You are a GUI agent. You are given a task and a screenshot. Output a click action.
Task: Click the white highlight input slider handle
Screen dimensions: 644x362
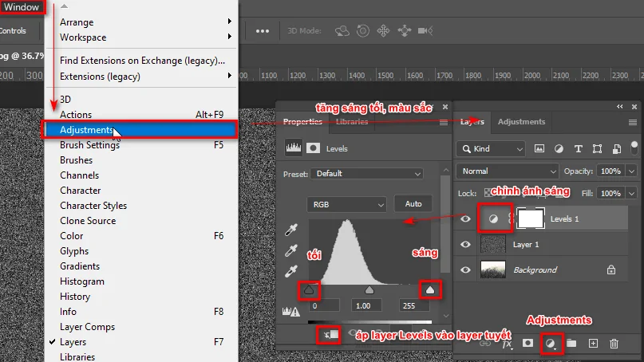(430, 290)
